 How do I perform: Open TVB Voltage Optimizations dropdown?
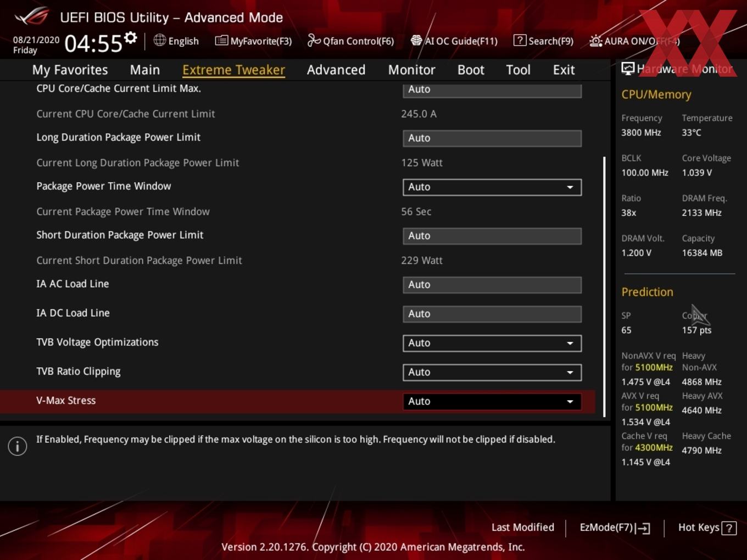click(x=492, y=343)
